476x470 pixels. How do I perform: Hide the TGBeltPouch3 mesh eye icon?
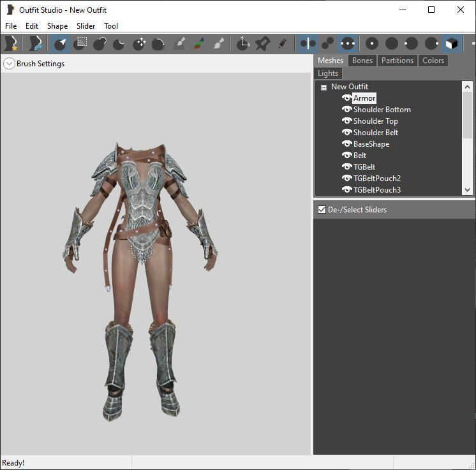click(346, 189)
